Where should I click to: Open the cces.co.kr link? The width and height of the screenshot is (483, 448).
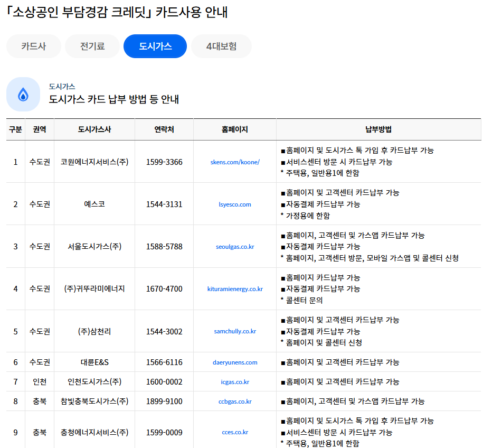tap(235, 432)
